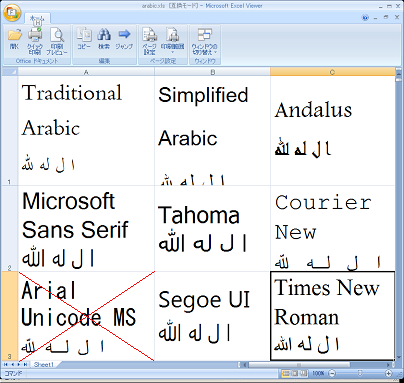Select the Andalus cell
This screenshot has width=404, height=383.
[x=332, y=131]
